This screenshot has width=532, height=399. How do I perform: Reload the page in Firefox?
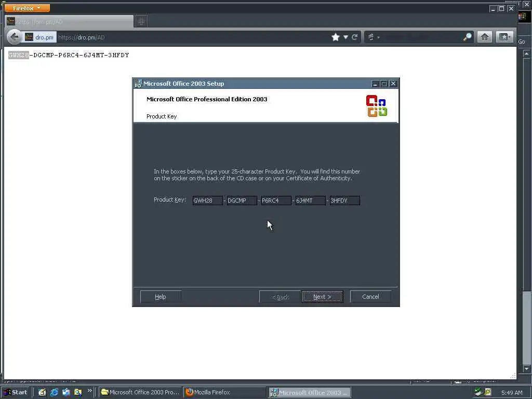(354, 37)
